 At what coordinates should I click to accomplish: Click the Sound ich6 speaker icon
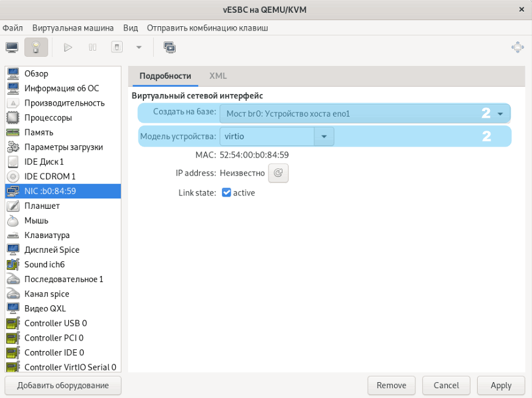click(13, 264)
